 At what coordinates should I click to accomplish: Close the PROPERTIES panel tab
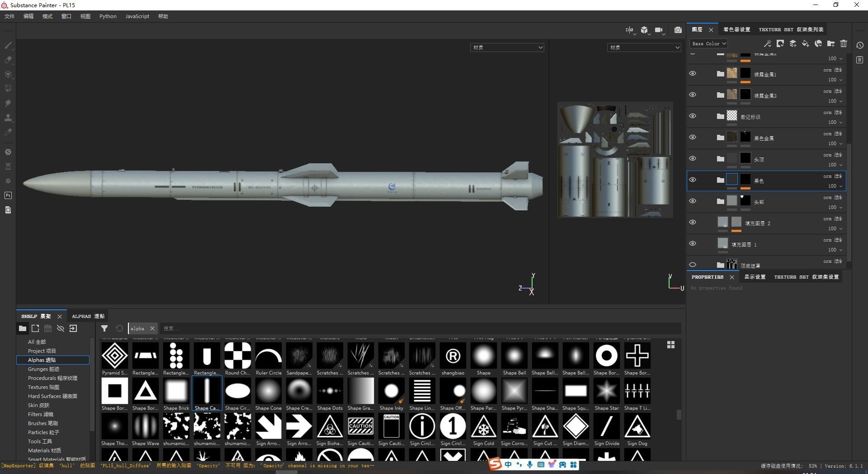pyautogui.click(x=732, y=277)
